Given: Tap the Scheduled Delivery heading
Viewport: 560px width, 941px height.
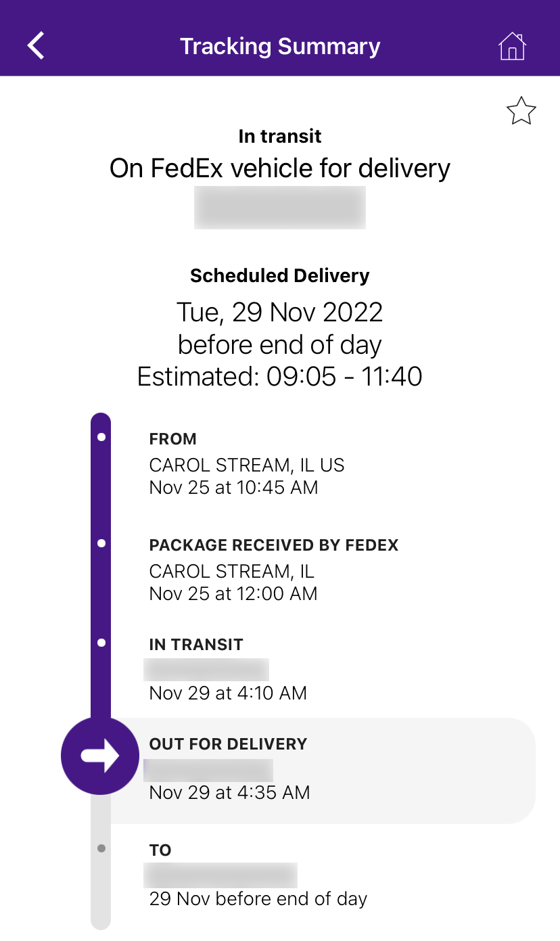Looking at the screenshot, I should (x=280, y=276).
